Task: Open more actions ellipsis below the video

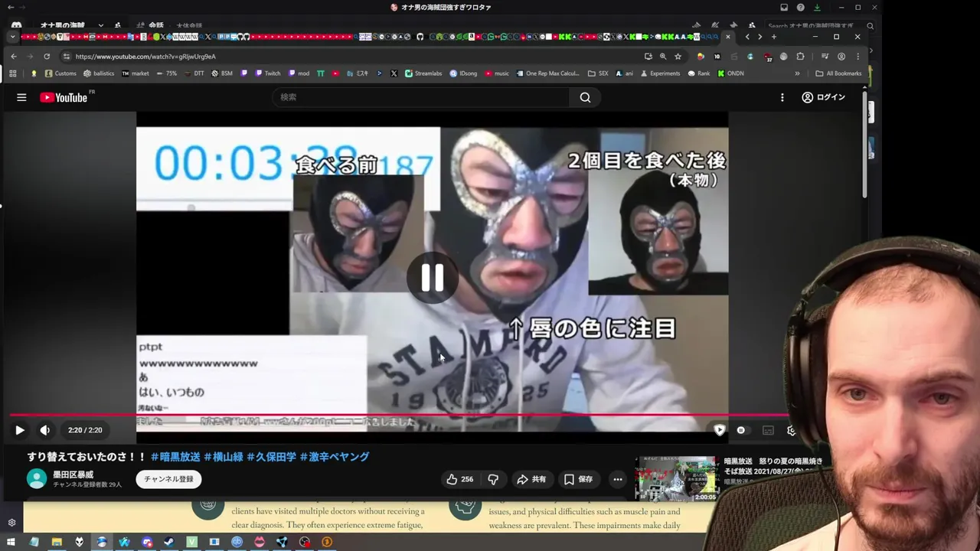Action: [x=618, y=479]
